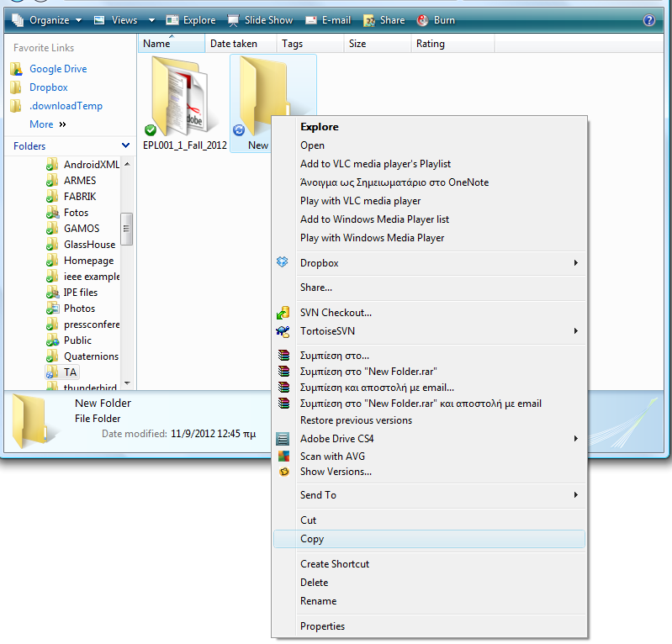Select the TA folder in tree
Viewport: 672px width, 644px height.
62,372
